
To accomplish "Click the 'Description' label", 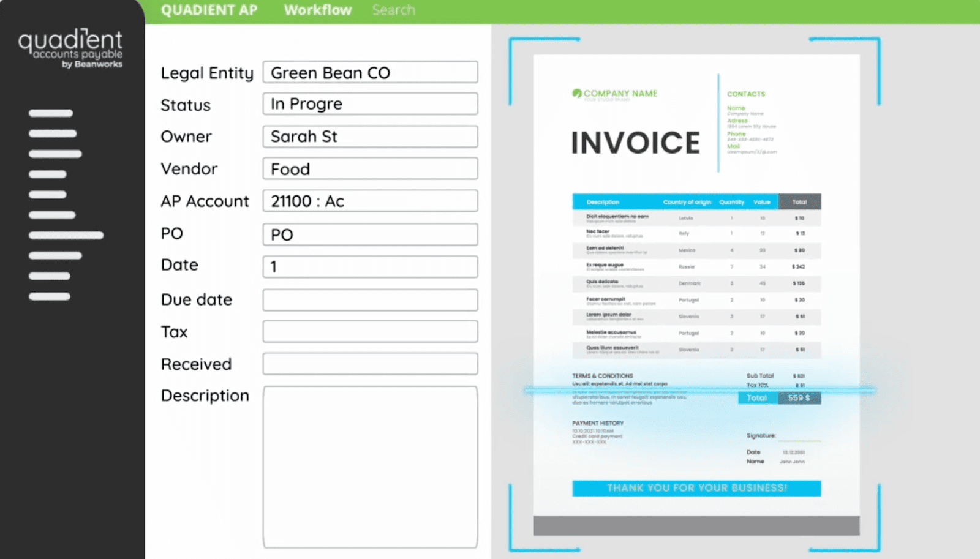I will pyautogui.click(x=205, y=396).
